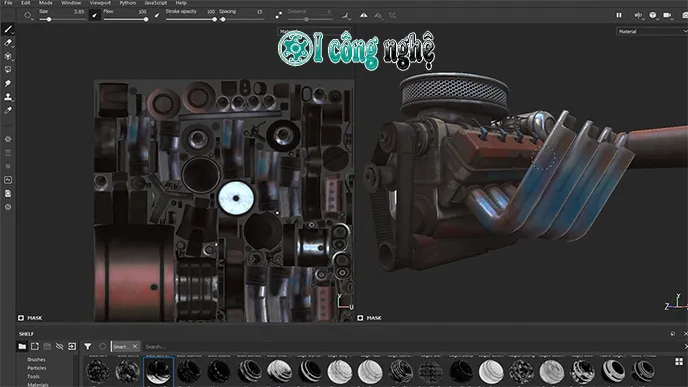Click the left dock icon above document icon
Screen dimensions: 688x387
[x=8, y=180]
